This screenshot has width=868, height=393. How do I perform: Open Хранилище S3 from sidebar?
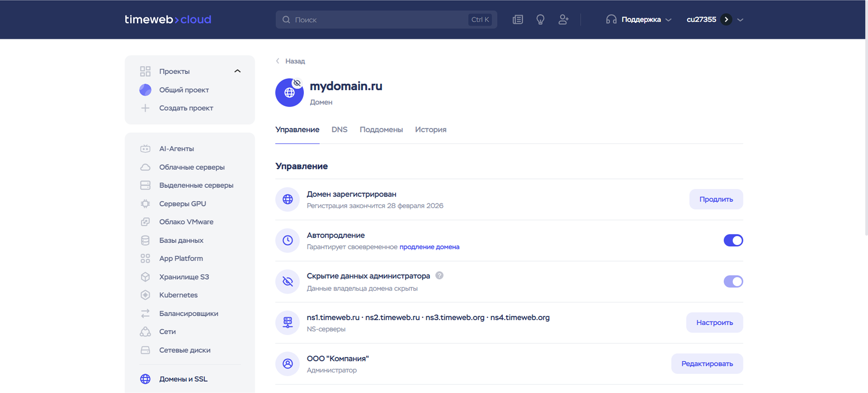(184, 277)
